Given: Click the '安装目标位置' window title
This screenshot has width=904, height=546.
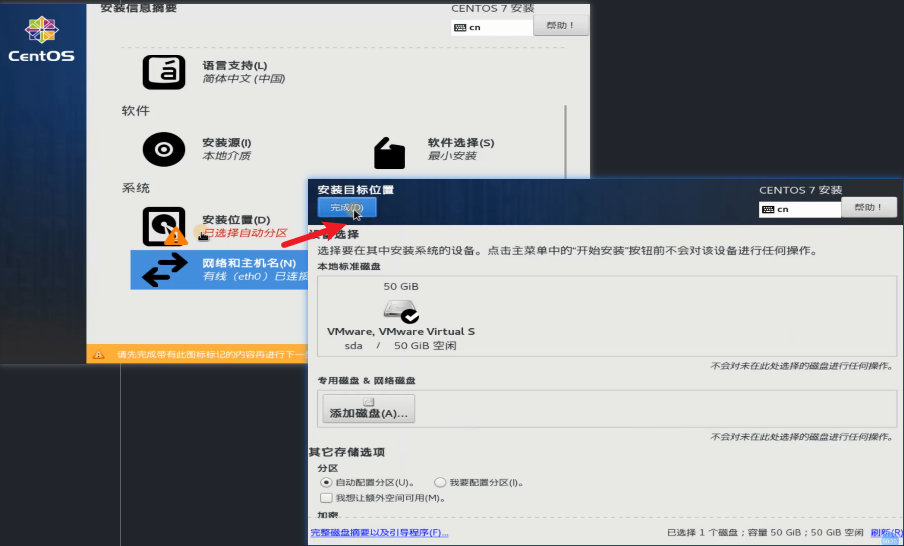Looking at the screenshot, I should (x=356, y=190).
